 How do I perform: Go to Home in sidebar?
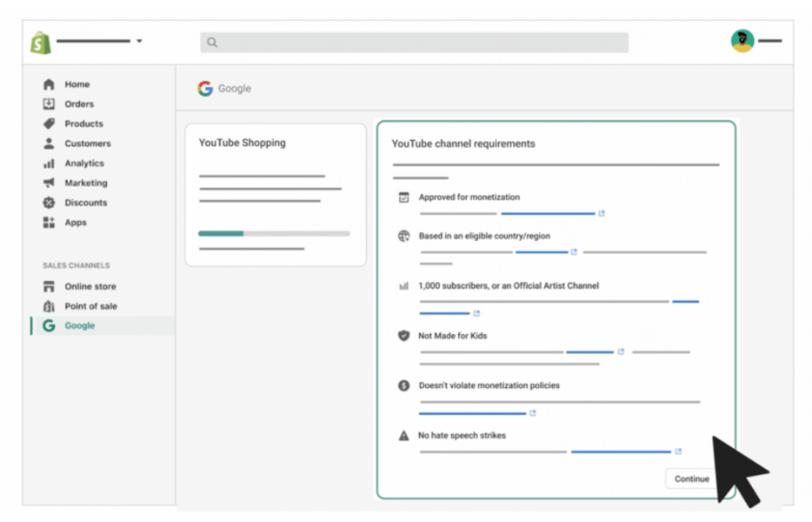77,84
